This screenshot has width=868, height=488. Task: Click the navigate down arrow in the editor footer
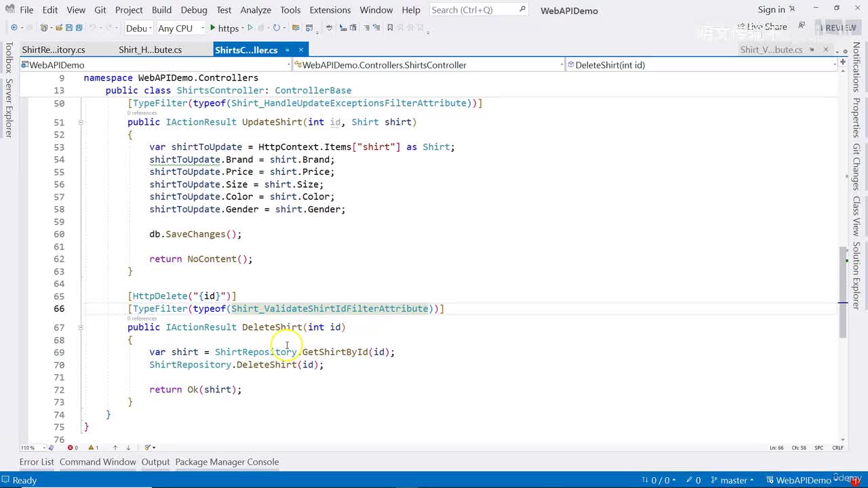[x=128, y=447]
